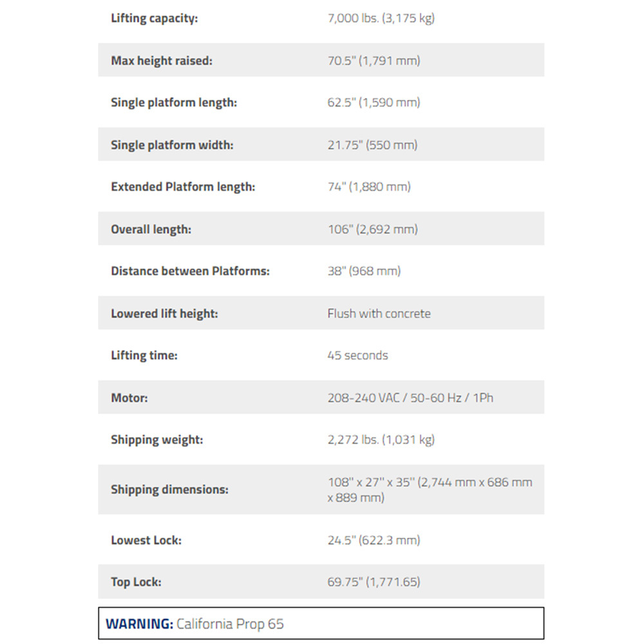Screen dimensions: 644x644
Task: Select the 69.75" Top Lock value
Action: 374,582
